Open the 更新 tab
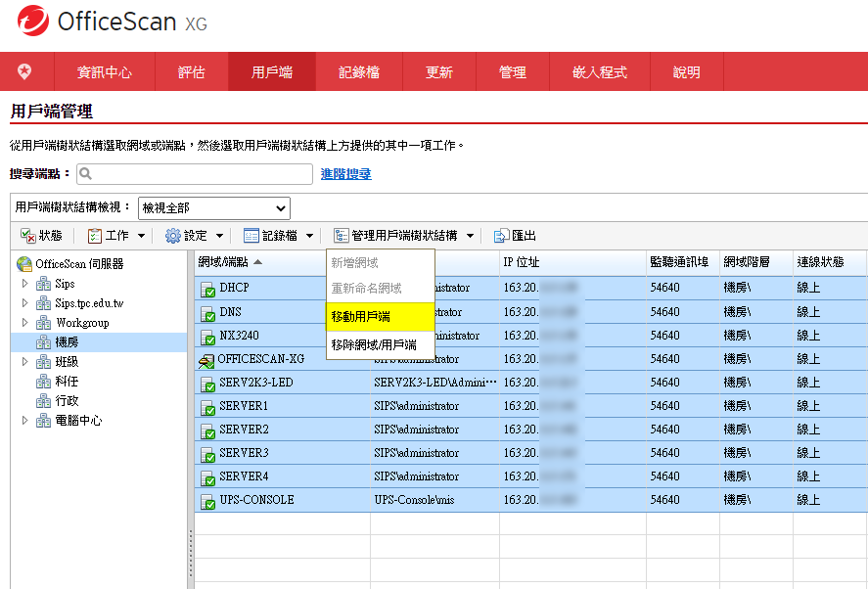This screenshot has width=868, height=589. click(x=439, y=71)
